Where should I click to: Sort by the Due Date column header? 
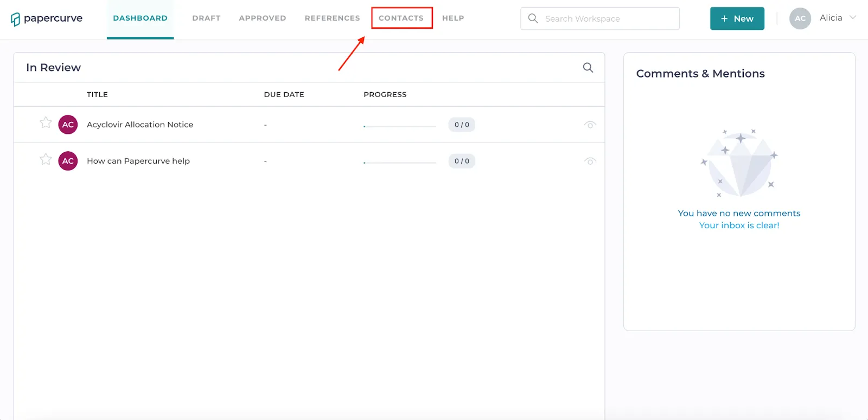tap(284, 94)
